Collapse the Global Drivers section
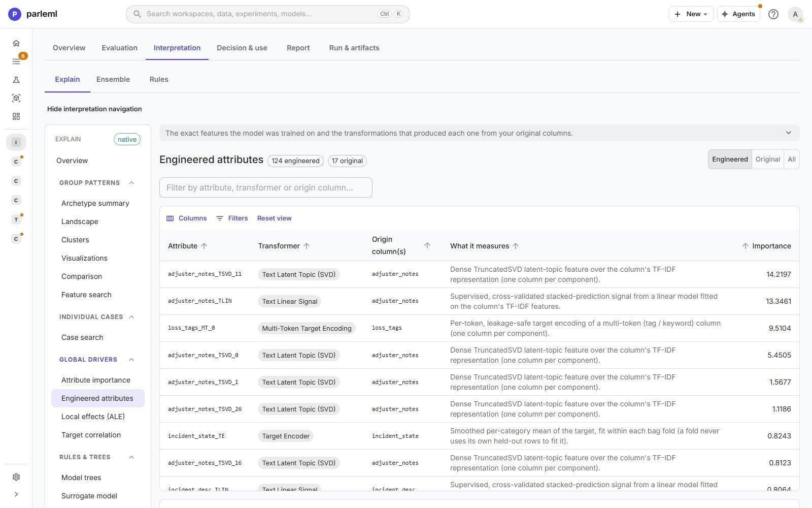The width and height of the screenshot is (812, 508). click(x=131, y=360)
